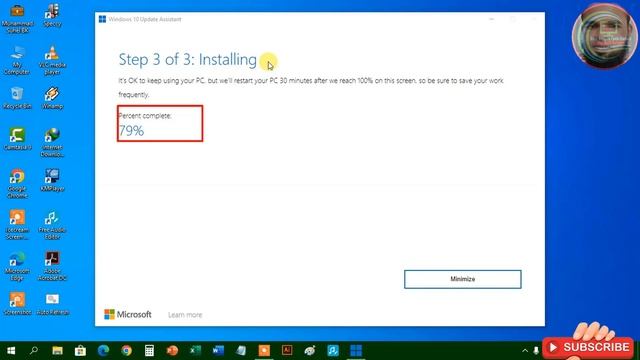The image size is (640, 360).
Task: Switch to the Update Assistant taskbar icon
Action: point(356,351)
